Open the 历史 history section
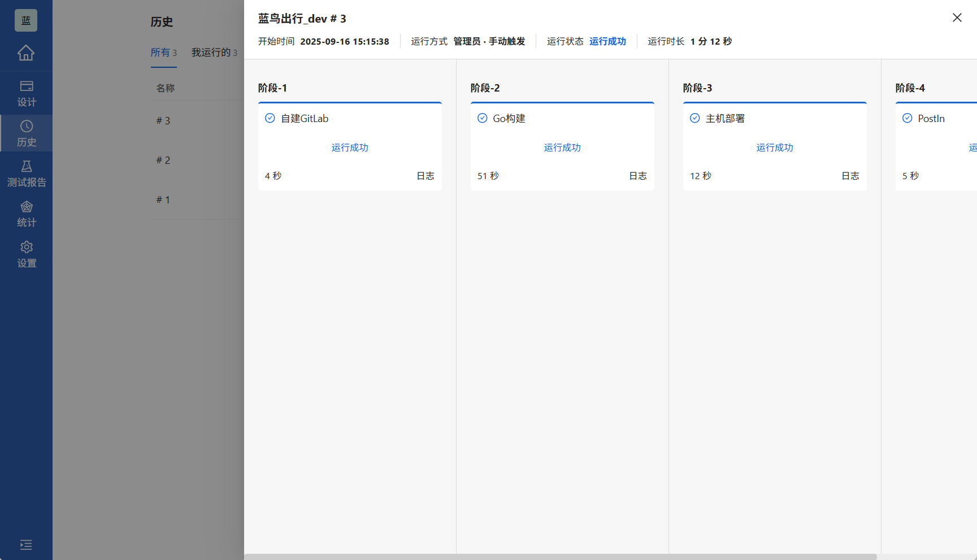 26,133
